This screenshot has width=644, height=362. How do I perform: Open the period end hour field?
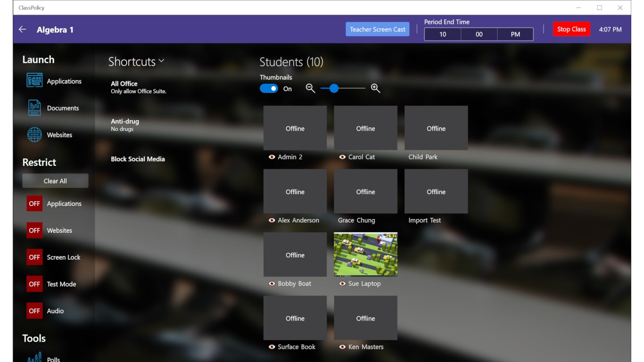pos(443,34)
